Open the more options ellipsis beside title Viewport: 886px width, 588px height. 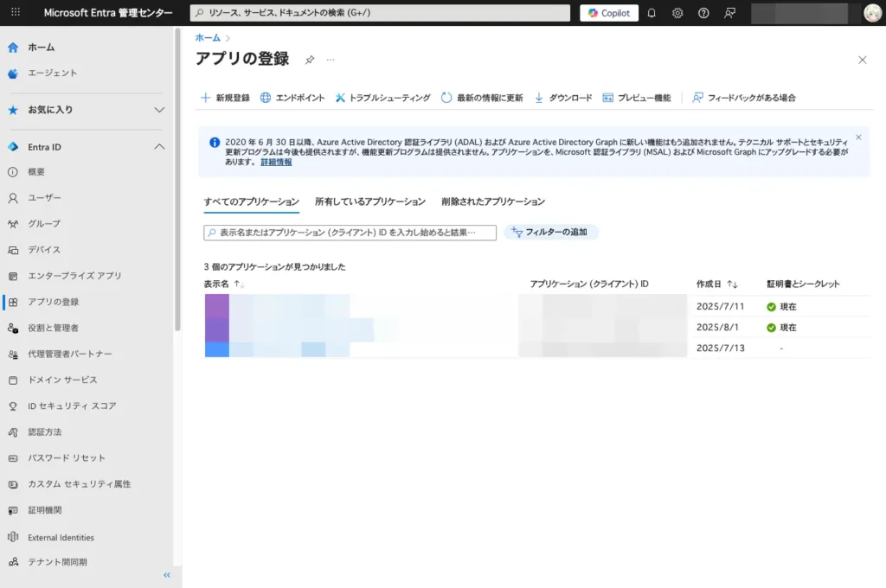click(331, 60)
